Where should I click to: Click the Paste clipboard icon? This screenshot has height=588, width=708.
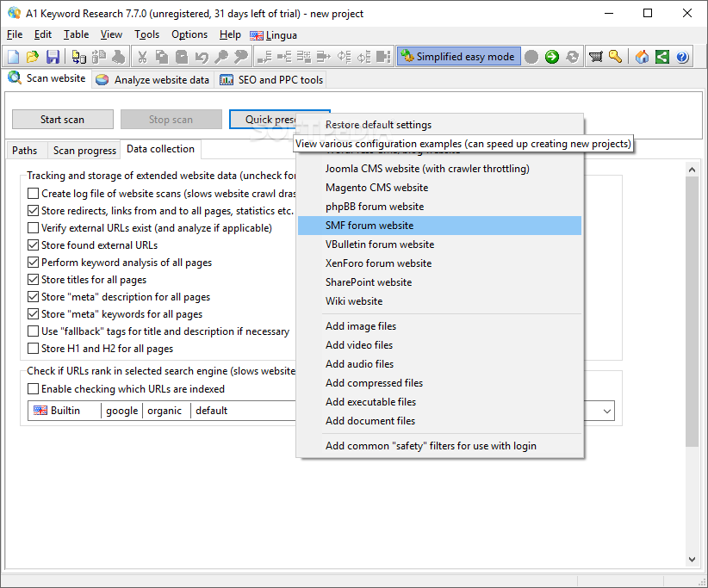(182, 57)
